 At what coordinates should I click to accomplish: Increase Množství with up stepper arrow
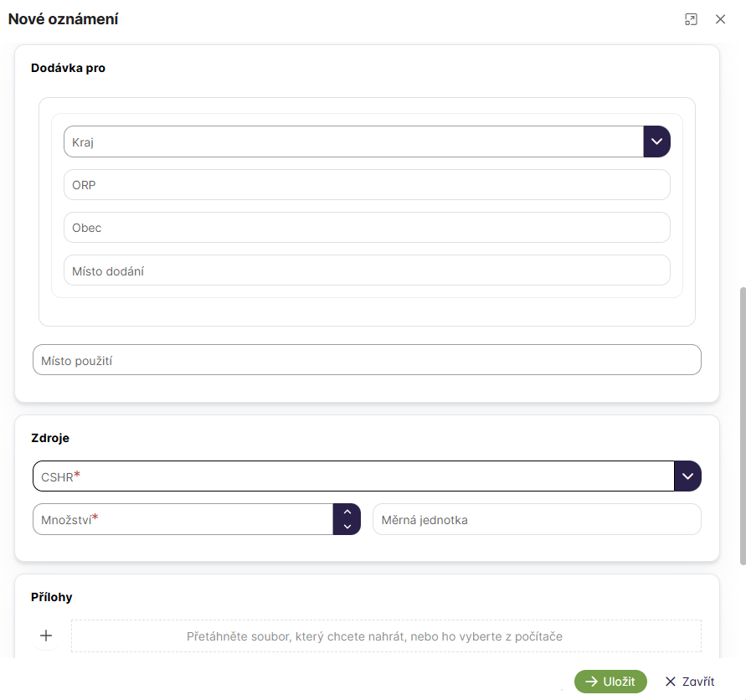tap(347, 512)
